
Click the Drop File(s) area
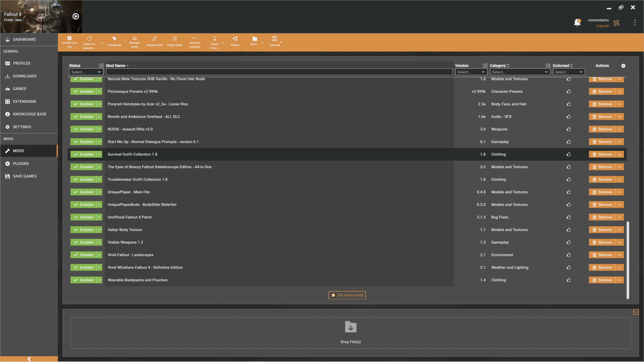[351, 333]
